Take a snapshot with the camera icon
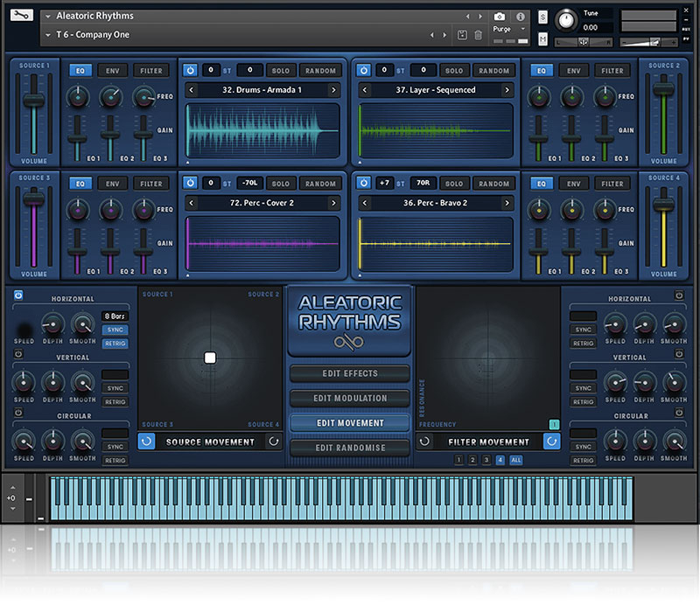The width and height of the screenshot is (700, 612). (499, 16)
